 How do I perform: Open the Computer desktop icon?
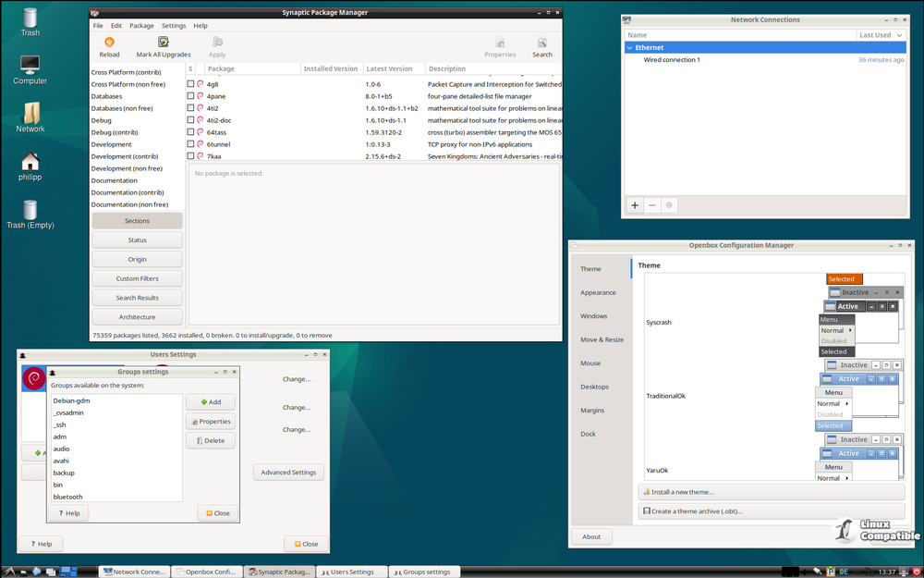coord(30,66)
